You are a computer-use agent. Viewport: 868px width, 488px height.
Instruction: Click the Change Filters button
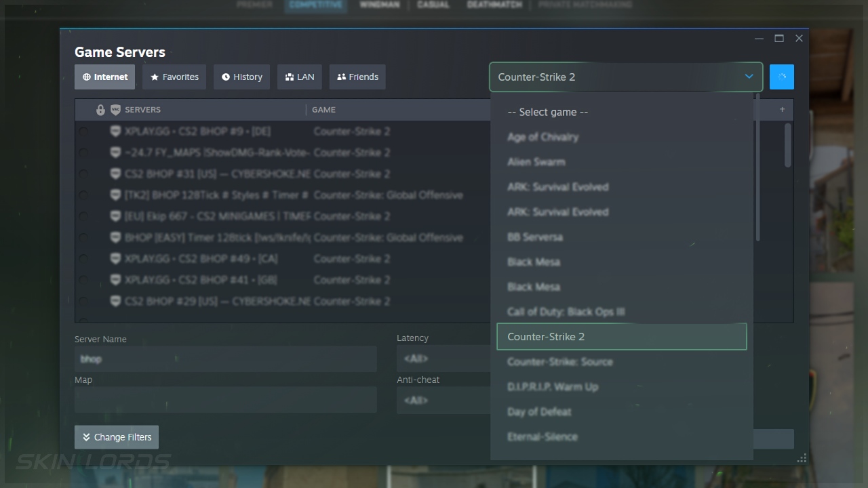click(117, 437)
